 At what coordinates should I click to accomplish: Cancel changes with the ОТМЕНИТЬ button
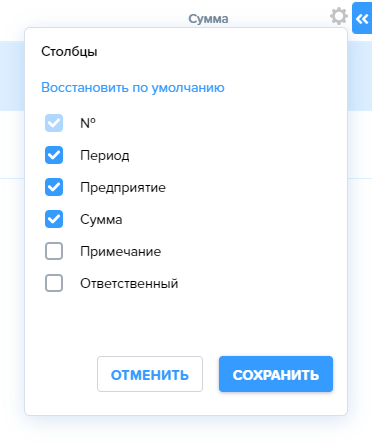150,374
